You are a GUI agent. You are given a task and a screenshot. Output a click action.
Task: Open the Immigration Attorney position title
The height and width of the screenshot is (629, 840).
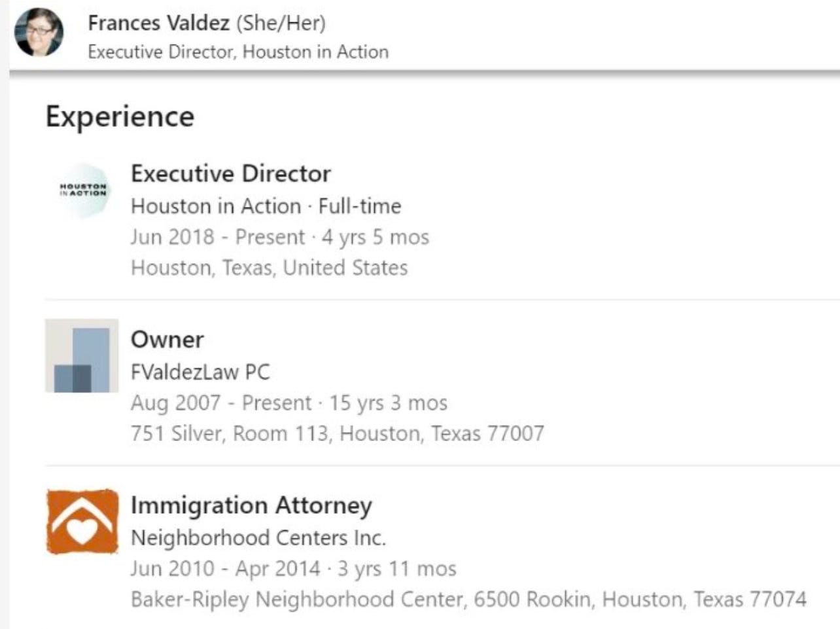tap(251, 505)
